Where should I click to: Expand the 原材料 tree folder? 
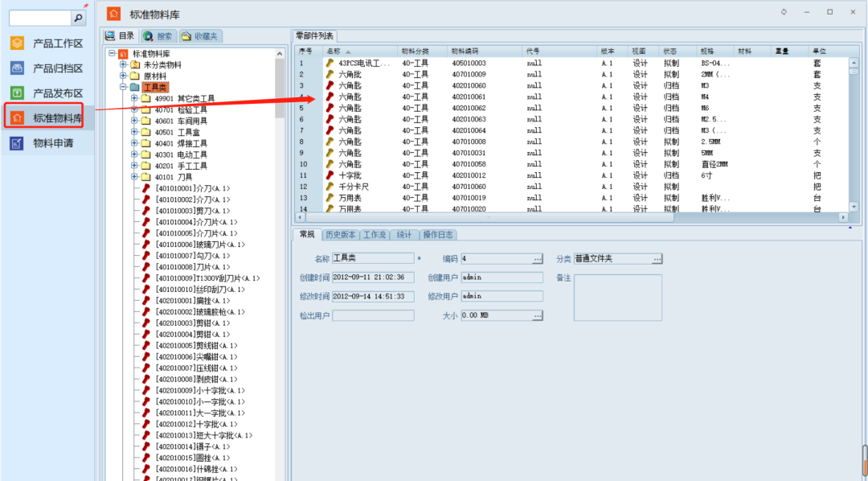click(124, 76)
